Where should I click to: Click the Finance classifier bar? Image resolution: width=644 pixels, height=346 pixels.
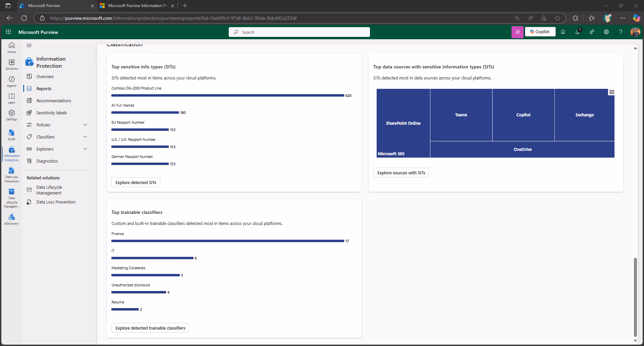tap(228, 241)
